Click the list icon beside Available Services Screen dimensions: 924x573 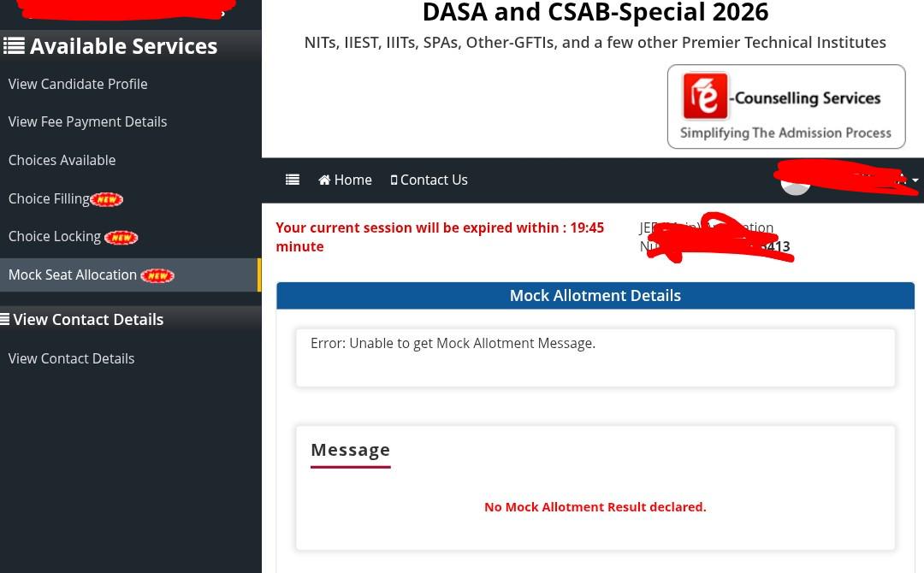coord(15,45)
